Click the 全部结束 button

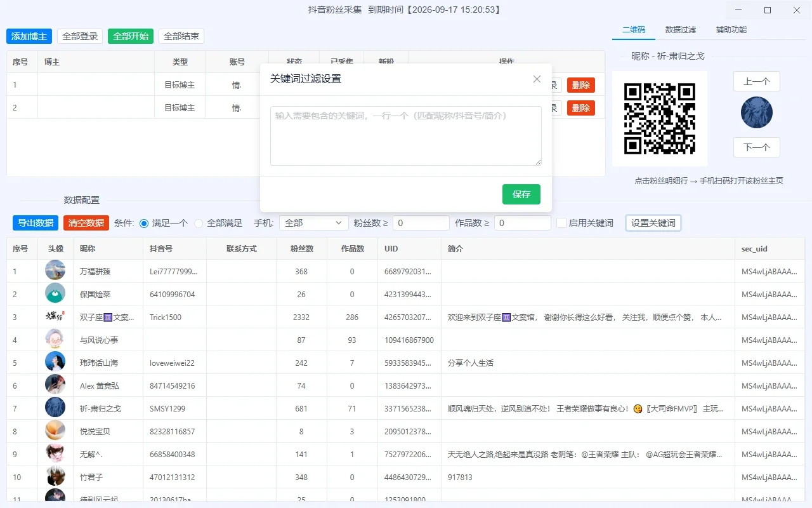(x=181, y=36)
